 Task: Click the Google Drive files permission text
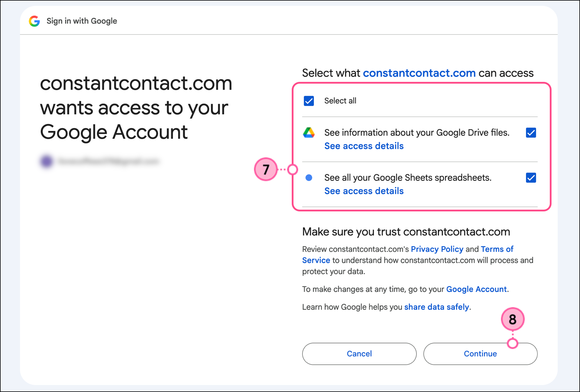(417, 133)
